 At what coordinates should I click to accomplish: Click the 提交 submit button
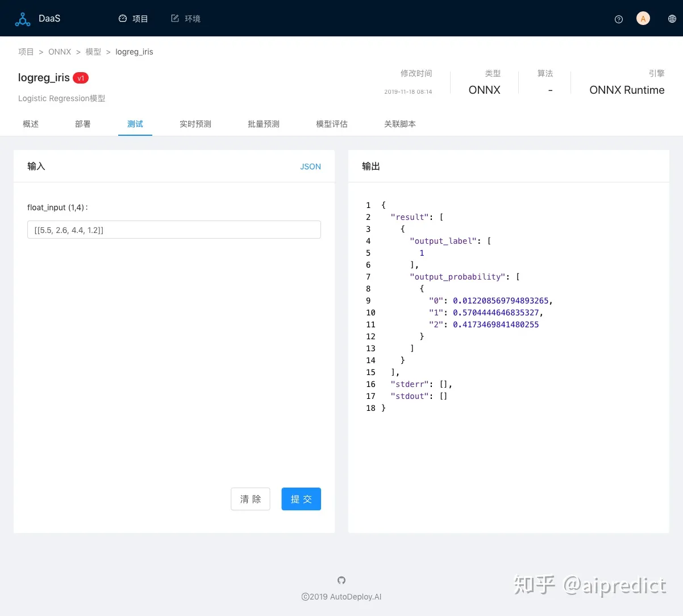[301, 499]
